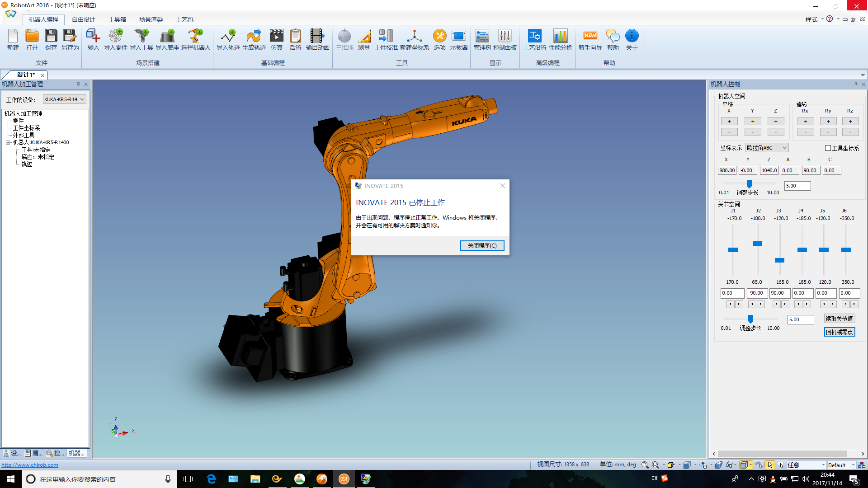Import a base with 导入底座
This screenshot has width=868, height=488.
(x=167, y=40)
